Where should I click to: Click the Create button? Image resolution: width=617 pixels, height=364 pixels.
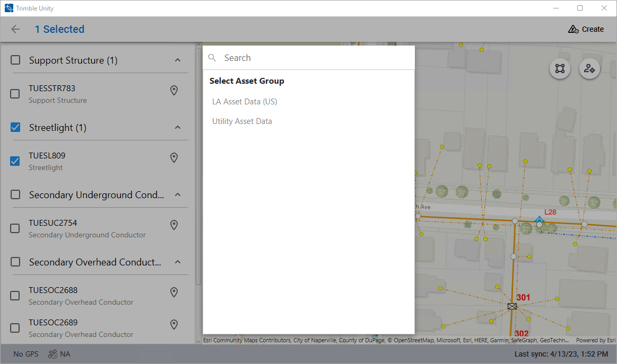[x=586, y=29]
